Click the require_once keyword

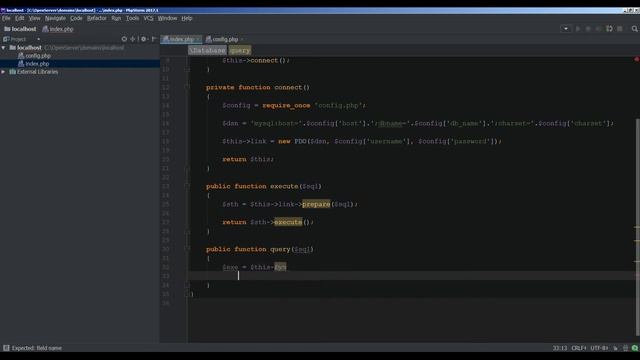286,105
